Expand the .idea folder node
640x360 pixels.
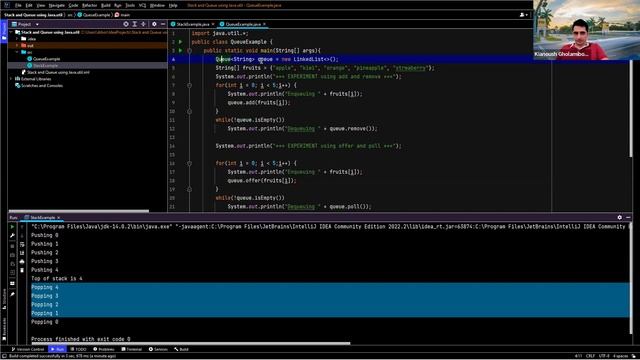click(17, 39)
